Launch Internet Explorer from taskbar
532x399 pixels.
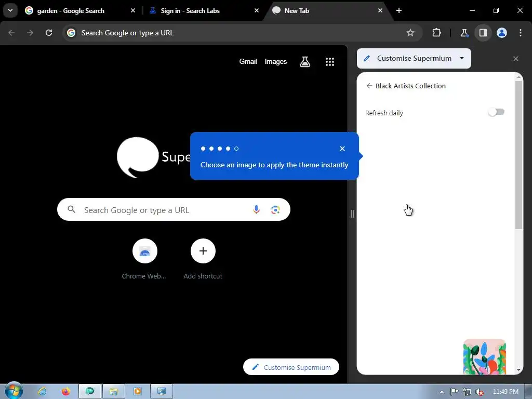click(42, 392)
